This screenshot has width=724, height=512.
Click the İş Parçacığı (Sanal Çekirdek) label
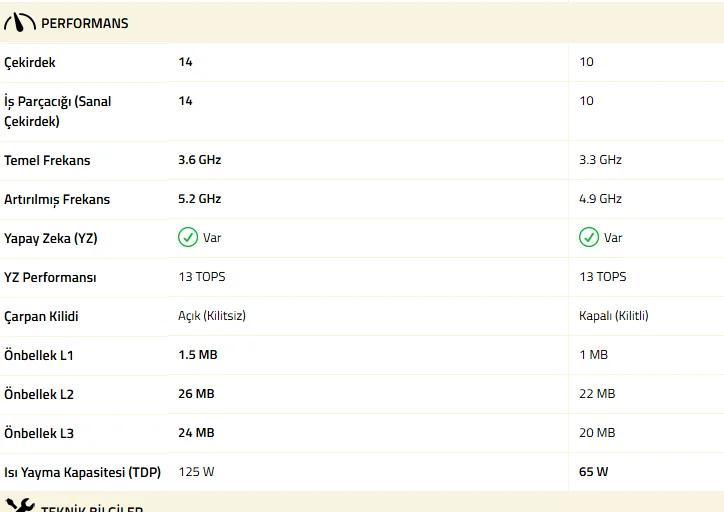(58, 111)
